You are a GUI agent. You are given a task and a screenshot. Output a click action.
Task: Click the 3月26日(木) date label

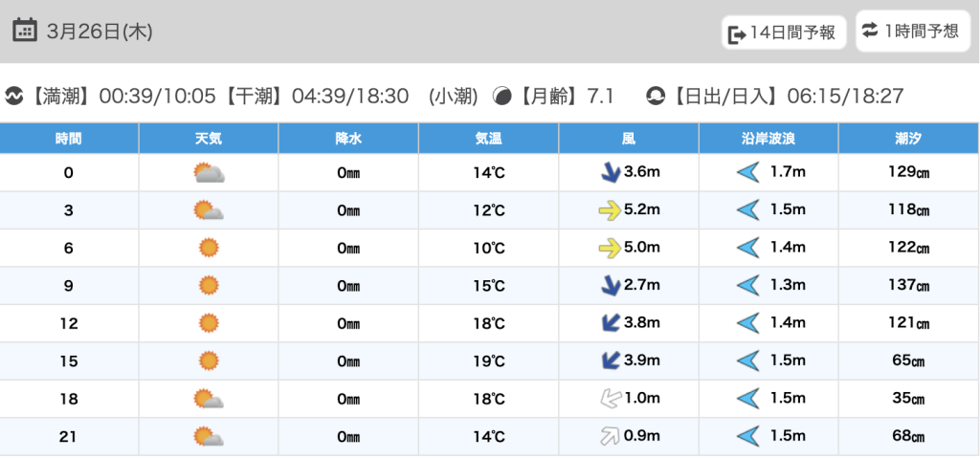(100, 32)
